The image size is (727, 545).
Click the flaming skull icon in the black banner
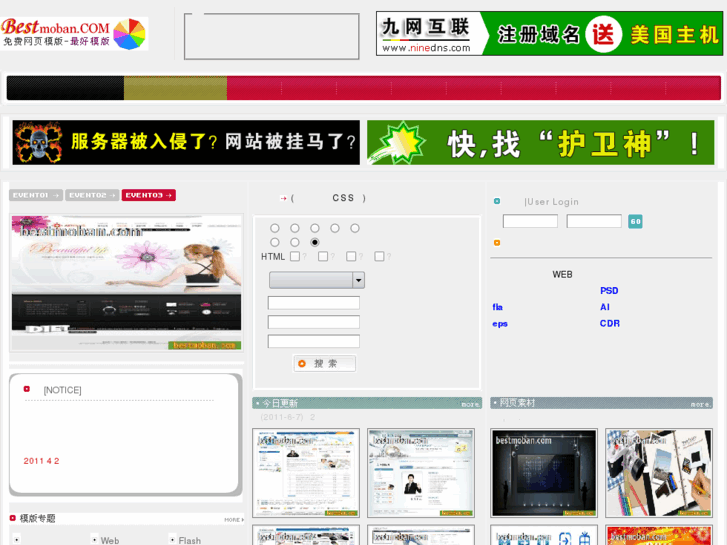[x=38, y=142]
